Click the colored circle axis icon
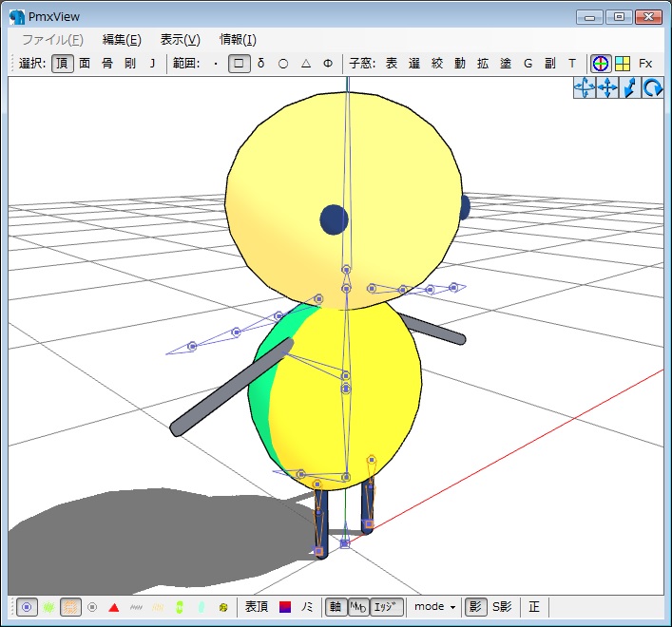The width and height of the screenshot is (672, 627). coord(601,64)
